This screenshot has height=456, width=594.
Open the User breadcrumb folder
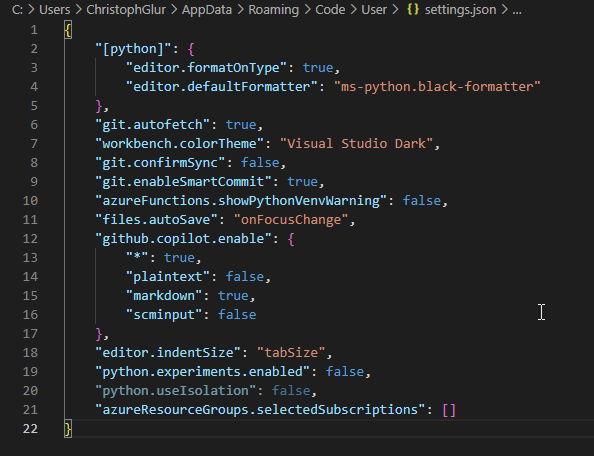tap(374, 9)
